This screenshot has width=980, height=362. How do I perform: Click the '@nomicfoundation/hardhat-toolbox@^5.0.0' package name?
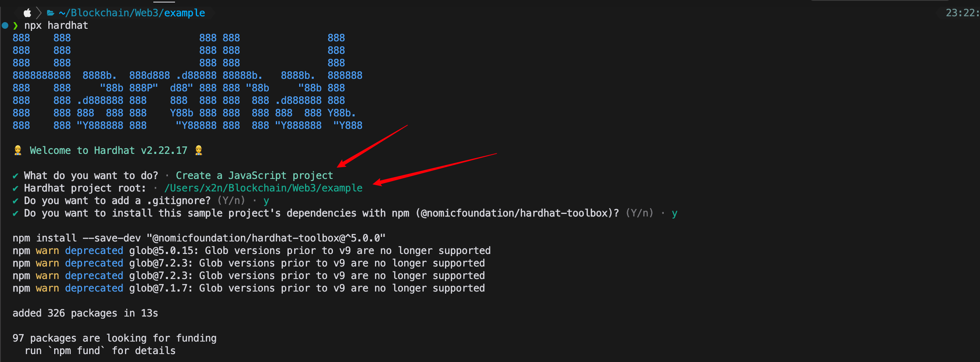point(266,238)
